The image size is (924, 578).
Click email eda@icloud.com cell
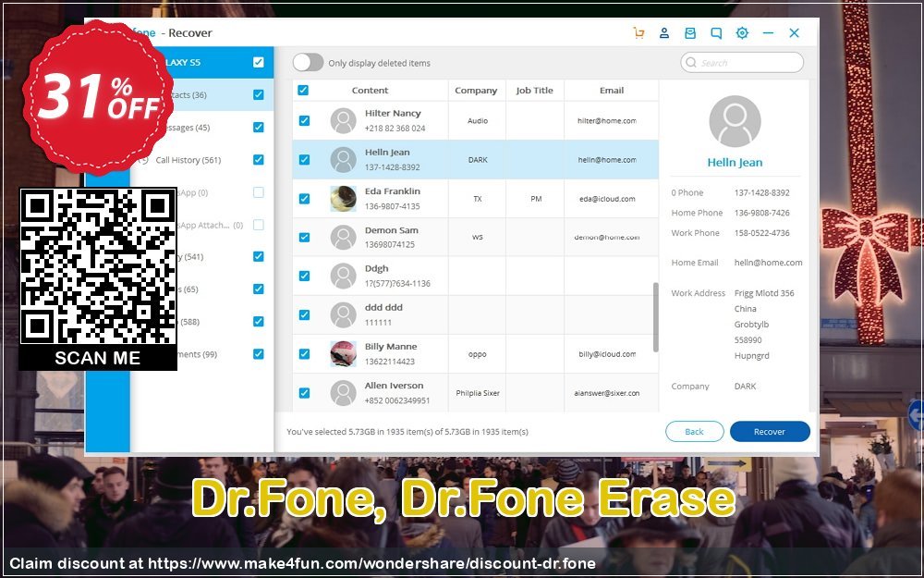[607, 199]
